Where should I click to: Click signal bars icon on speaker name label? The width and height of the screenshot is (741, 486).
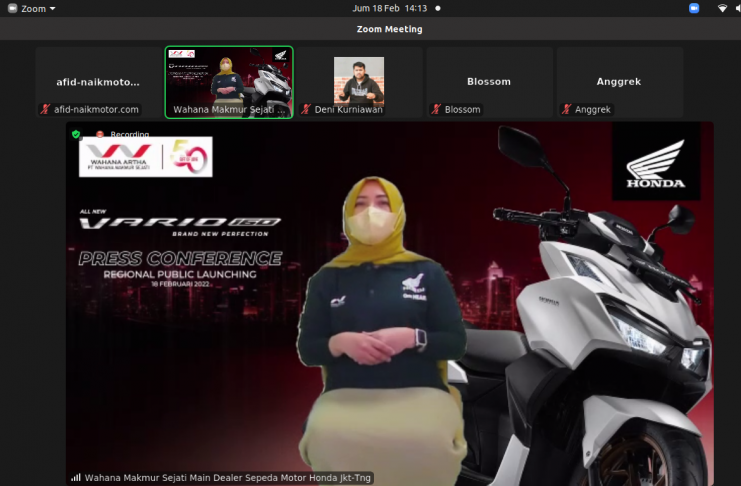[76, 478]
